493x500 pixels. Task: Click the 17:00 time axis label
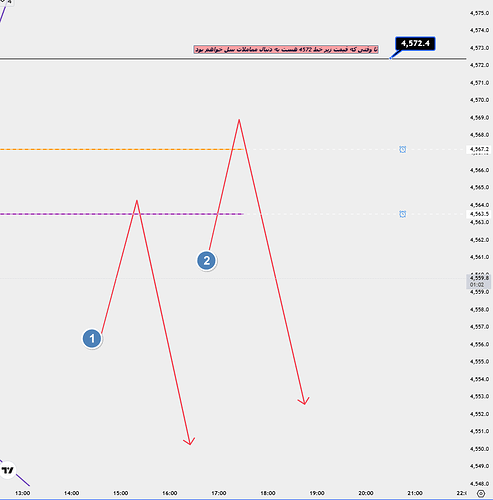tap(219, 493)
